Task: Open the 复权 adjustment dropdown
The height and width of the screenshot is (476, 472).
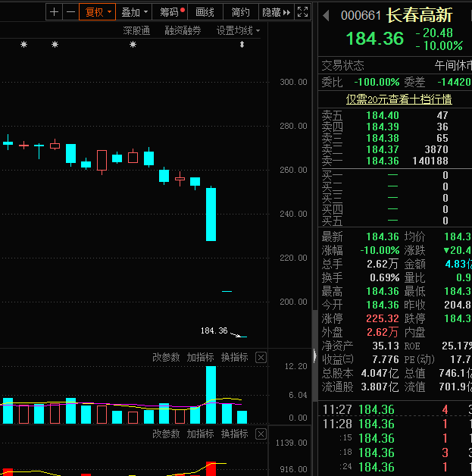Action: click(98, 12)
